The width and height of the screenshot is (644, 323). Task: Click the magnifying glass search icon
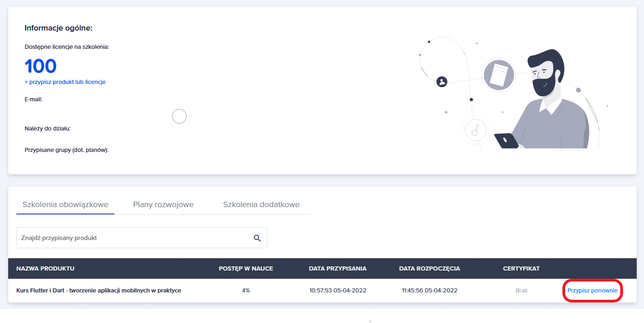pos(257,238)
